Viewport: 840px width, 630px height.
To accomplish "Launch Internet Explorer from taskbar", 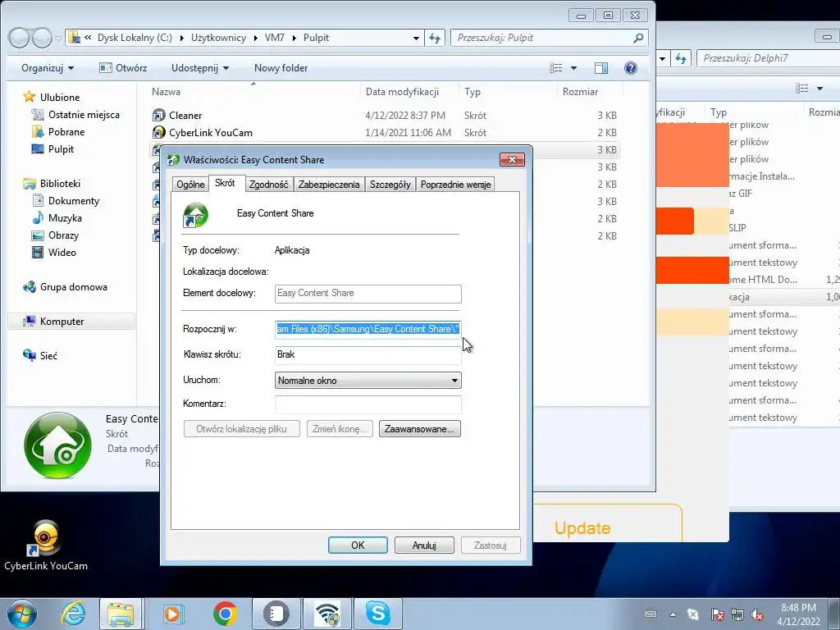I will click(x=73, y=614).
